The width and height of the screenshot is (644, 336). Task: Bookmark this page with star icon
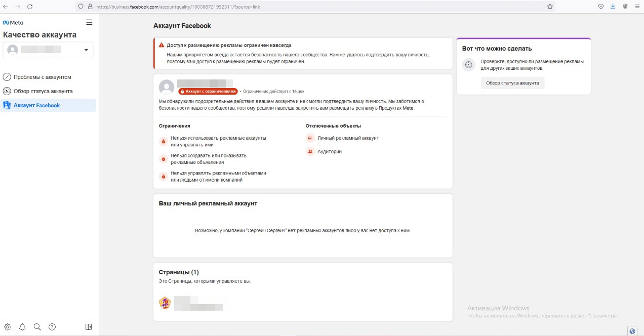click(549, 7)
